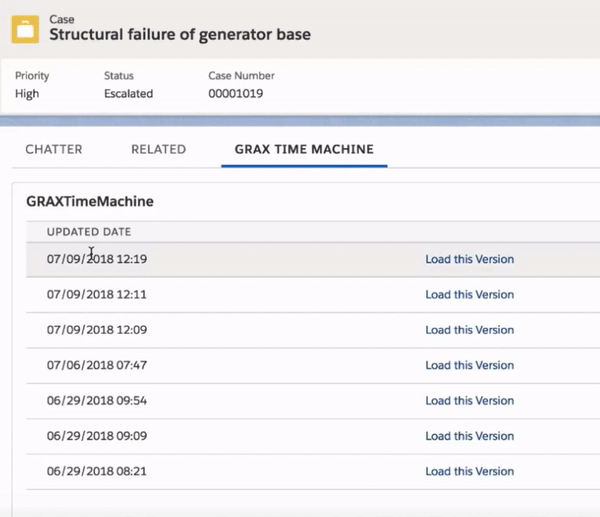
Task: Click the yellow Case briefcase icon
Action: coord(25,29)
